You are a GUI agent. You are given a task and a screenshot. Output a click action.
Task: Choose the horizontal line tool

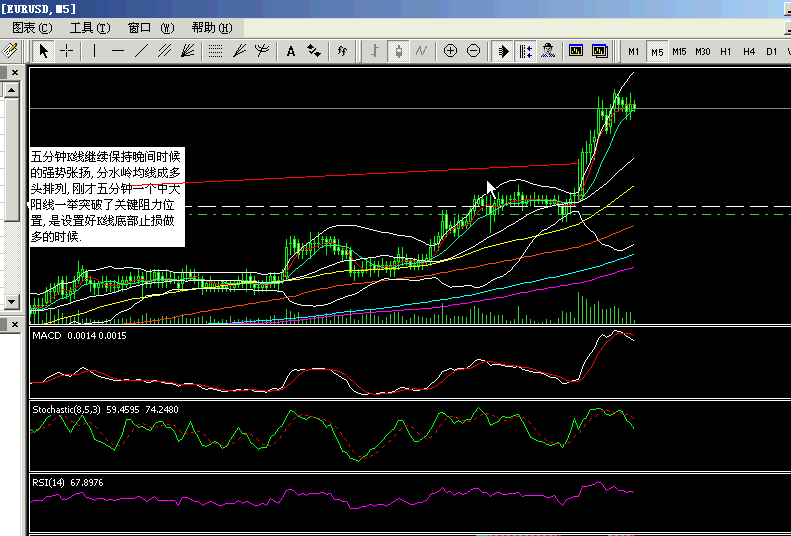coord(118,51)
